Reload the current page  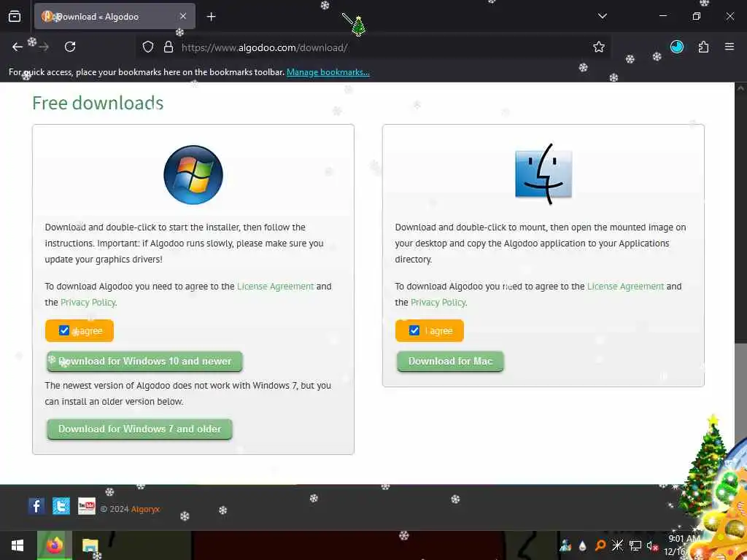pyautogui.click(x=70, y=47)
